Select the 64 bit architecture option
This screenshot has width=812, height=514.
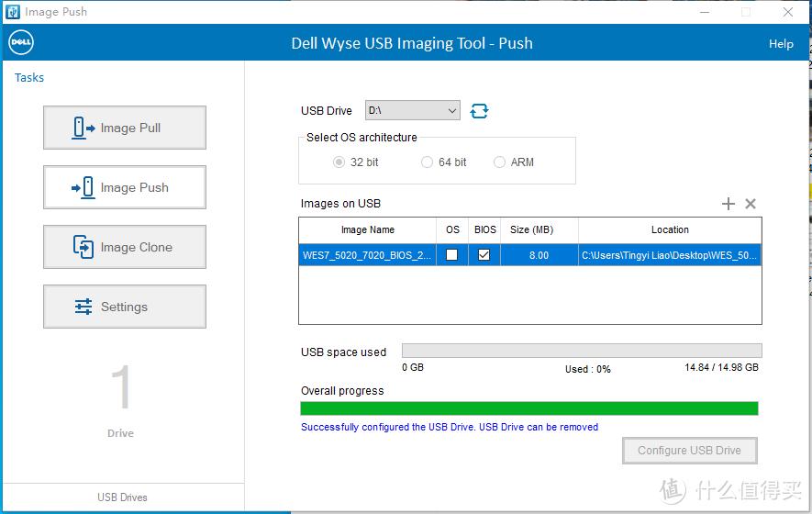point(427,162)
